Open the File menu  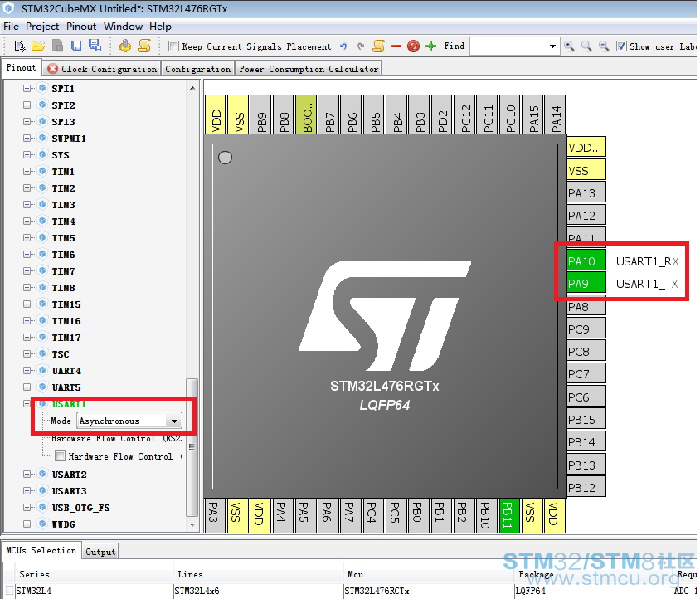tap(11, 27)
